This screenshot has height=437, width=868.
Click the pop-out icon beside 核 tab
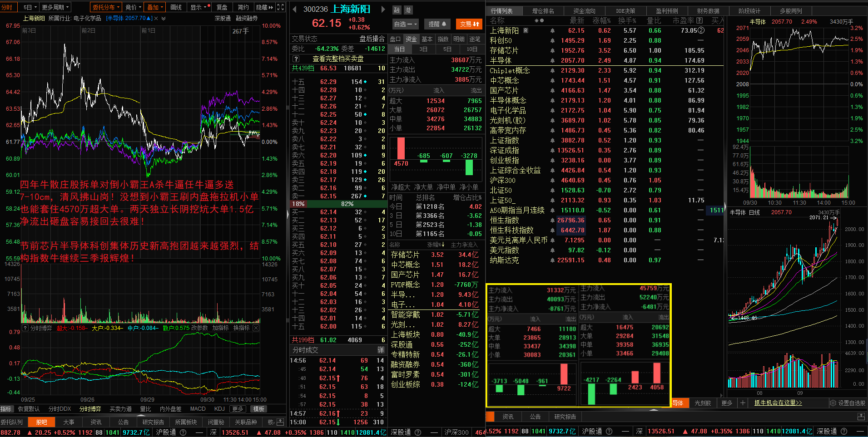tap(281, 422)
